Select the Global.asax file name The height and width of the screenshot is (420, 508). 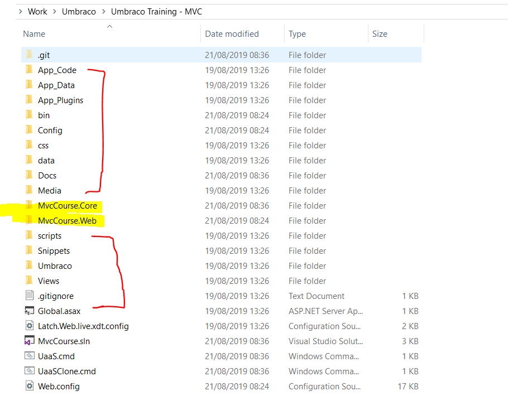click(x=59, y=311)
